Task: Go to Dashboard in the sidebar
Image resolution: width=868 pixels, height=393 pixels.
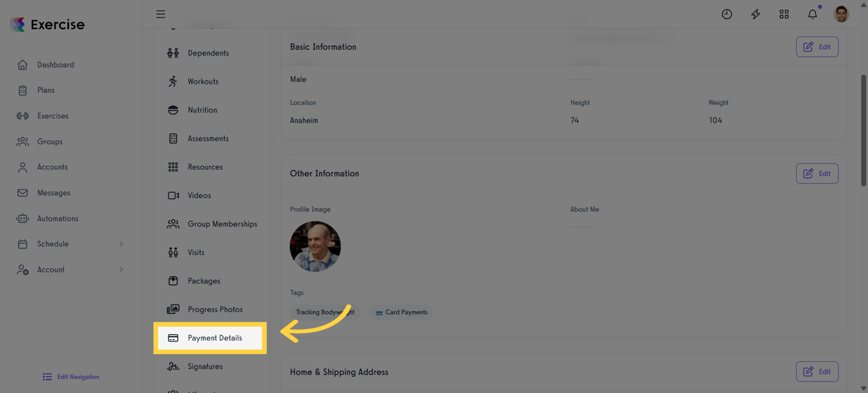Action: tap(55, 65)
